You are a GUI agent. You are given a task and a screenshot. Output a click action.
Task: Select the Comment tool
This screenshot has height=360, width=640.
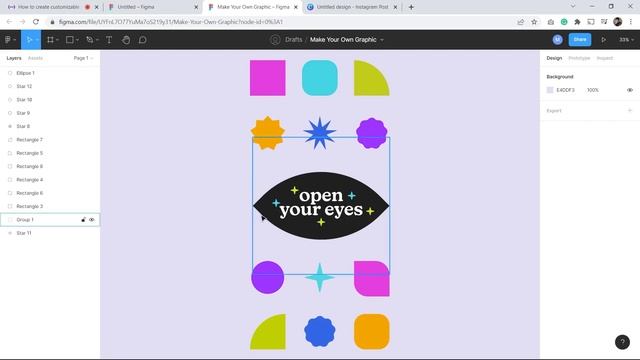point(142,40)
